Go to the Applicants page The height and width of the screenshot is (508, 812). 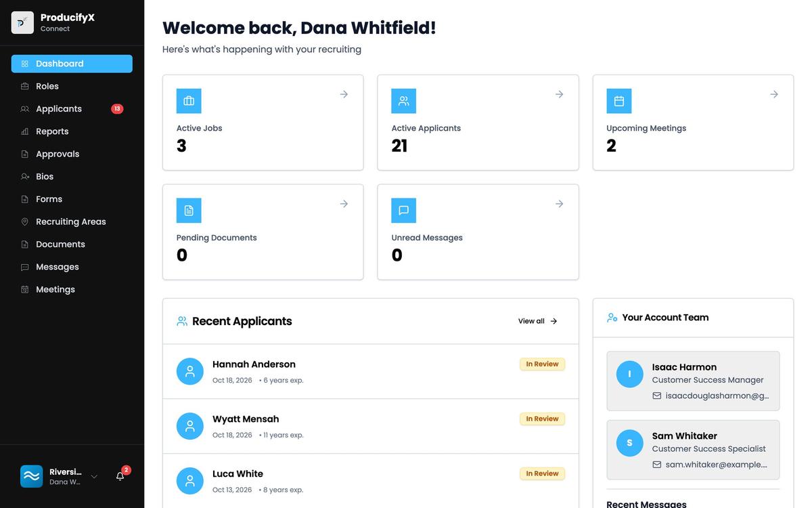pyautogui.click(x=72, y=108)
